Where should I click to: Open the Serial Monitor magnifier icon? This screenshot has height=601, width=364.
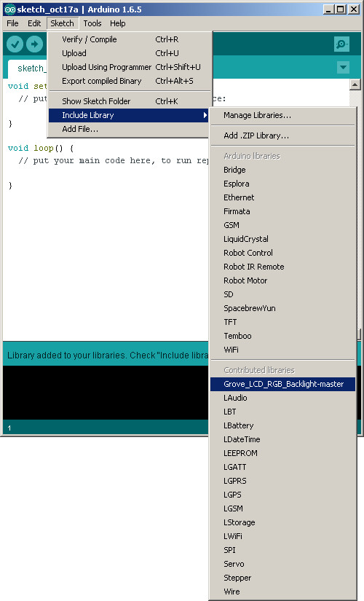(341, 44)
